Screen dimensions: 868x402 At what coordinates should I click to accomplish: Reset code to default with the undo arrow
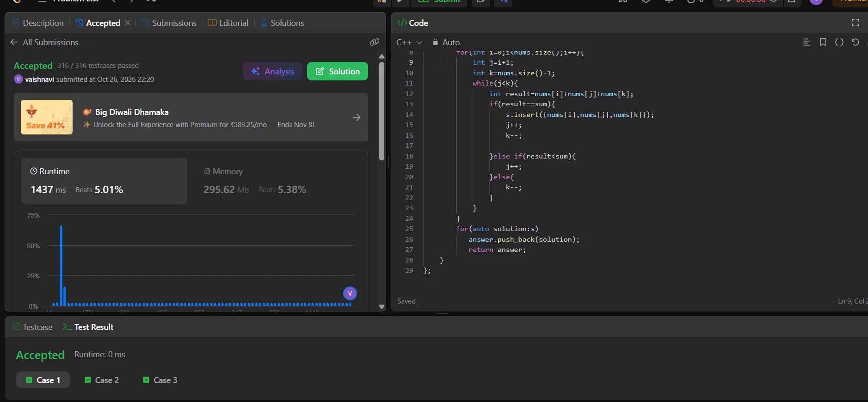855,42
